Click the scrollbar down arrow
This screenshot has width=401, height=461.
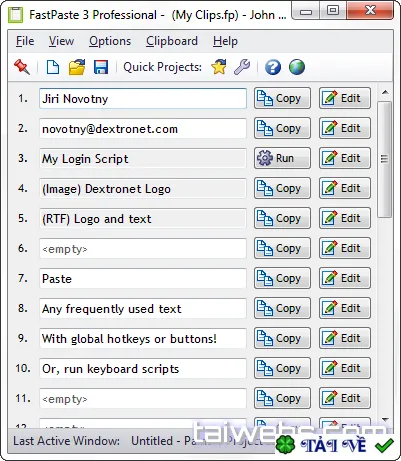click(385, 420)
